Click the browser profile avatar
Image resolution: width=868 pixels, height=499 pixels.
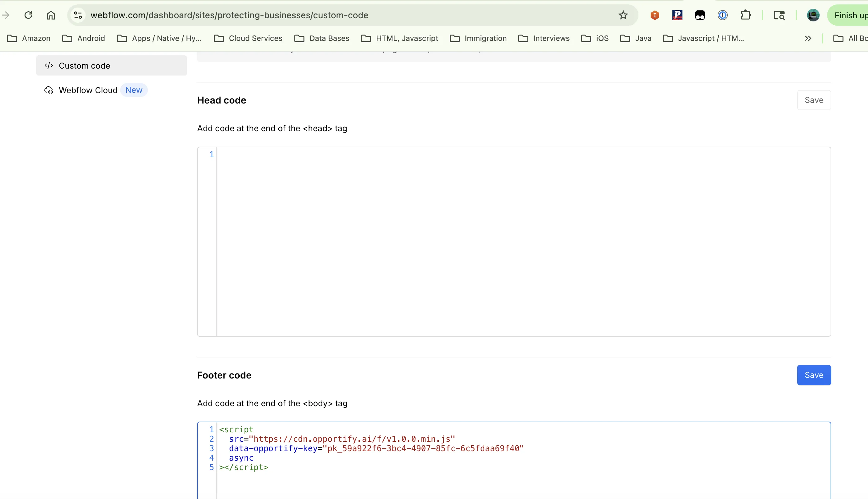813,15
